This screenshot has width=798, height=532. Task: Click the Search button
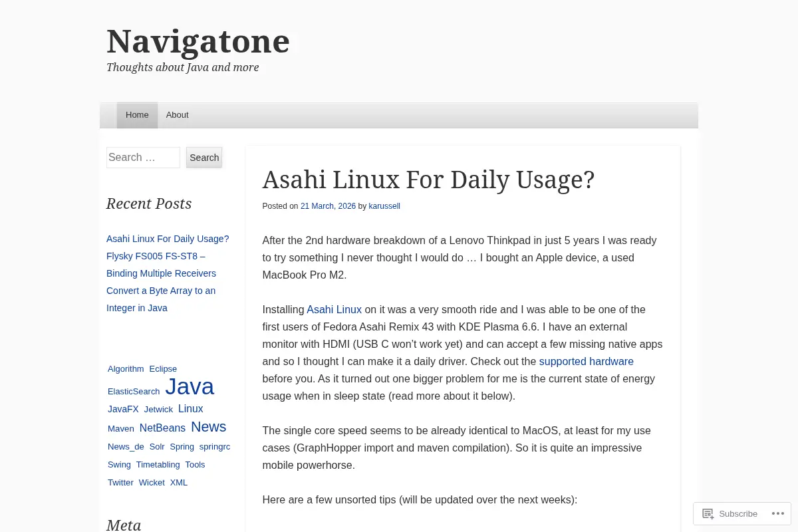[204, 158]
